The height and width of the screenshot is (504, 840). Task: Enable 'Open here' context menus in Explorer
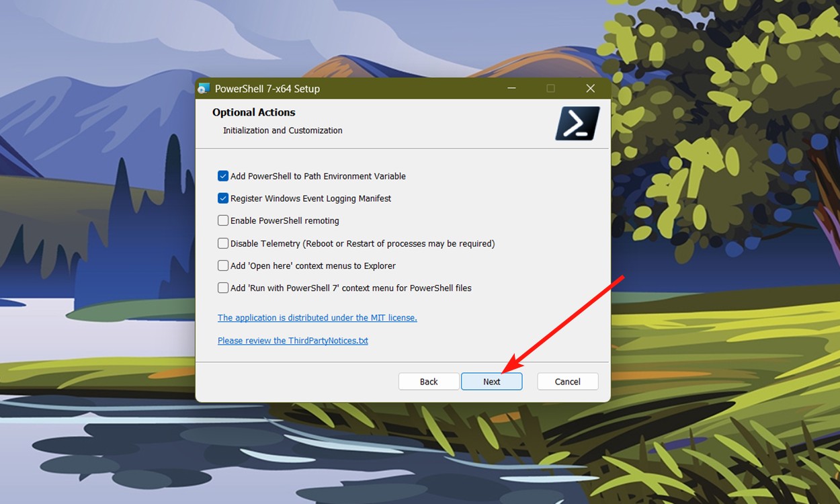pos(223,265)
